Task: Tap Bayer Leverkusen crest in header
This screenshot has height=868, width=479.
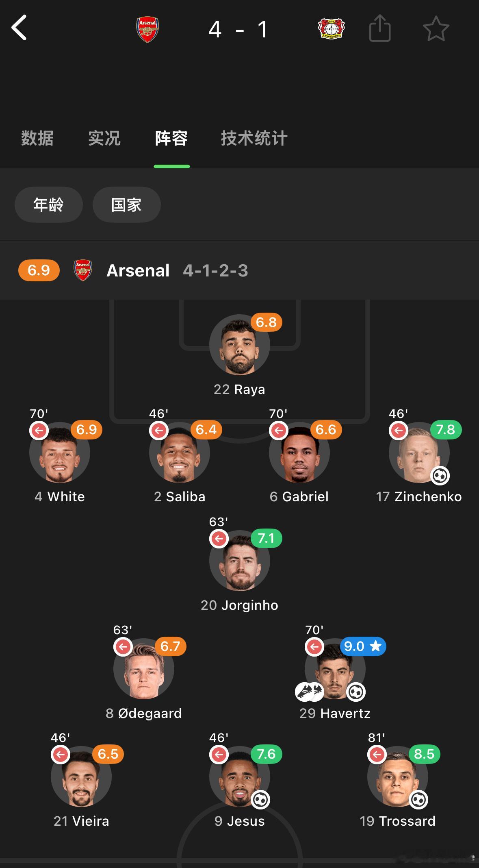Action: [x=331, y=28]
